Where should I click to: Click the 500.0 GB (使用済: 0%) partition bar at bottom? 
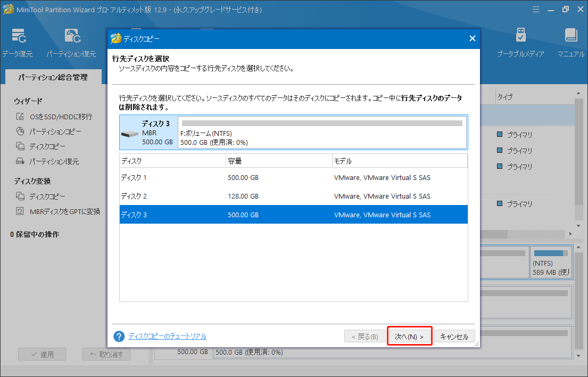tap(393, 353)
